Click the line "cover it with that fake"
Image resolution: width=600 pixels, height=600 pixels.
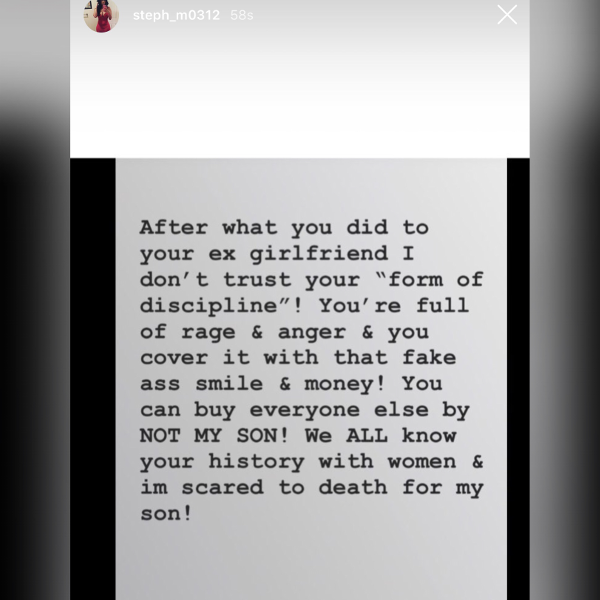(298, 358)
